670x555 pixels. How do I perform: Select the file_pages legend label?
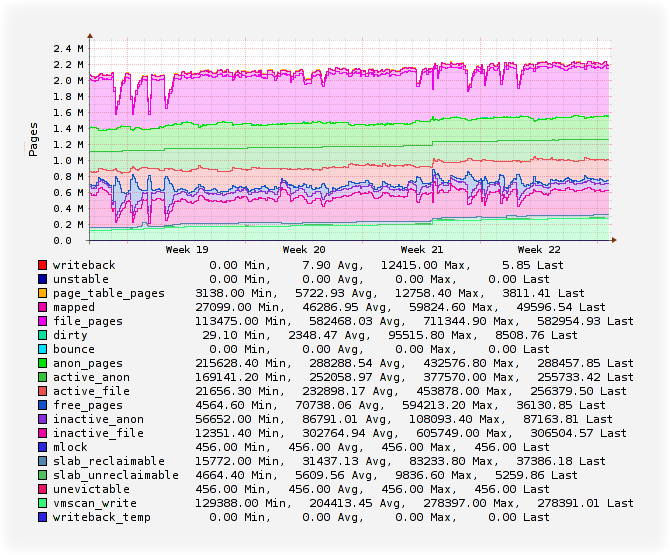(x=88, y=321)
